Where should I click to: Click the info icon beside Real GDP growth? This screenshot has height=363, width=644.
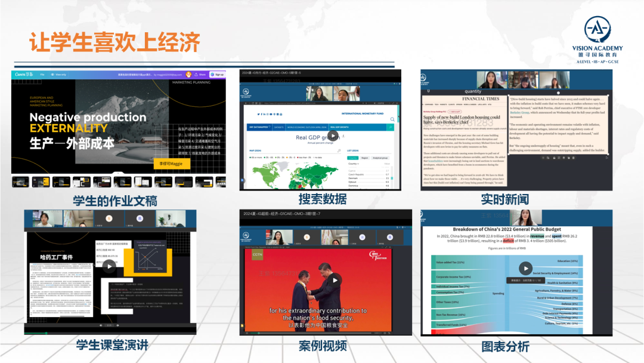[x=343, y=136]
